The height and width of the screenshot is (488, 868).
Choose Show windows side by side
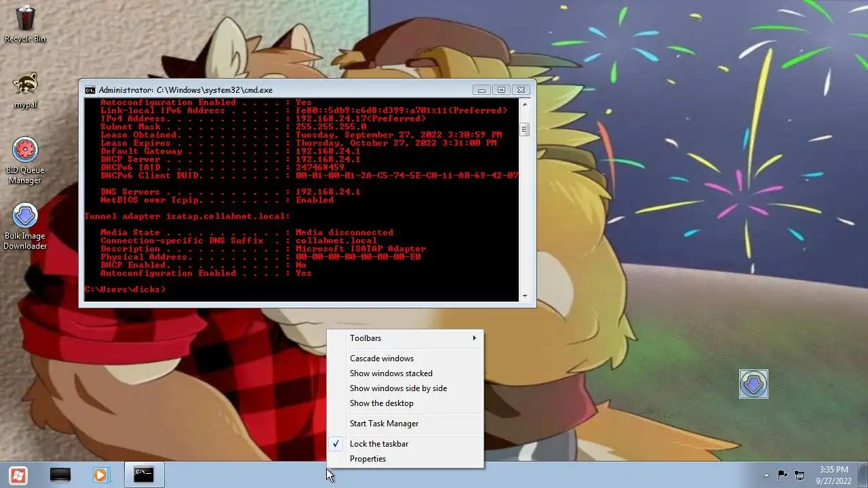406,388
